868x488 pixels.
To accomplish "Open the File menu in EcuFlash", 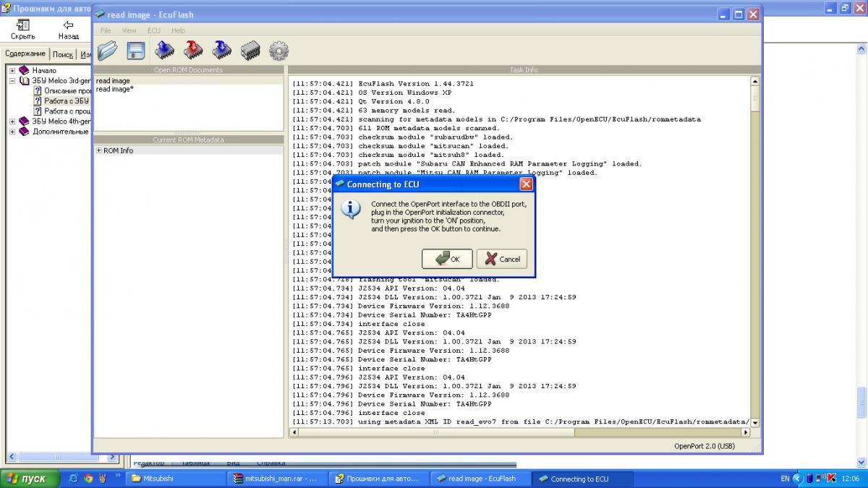I will click(x=106, y=30).
